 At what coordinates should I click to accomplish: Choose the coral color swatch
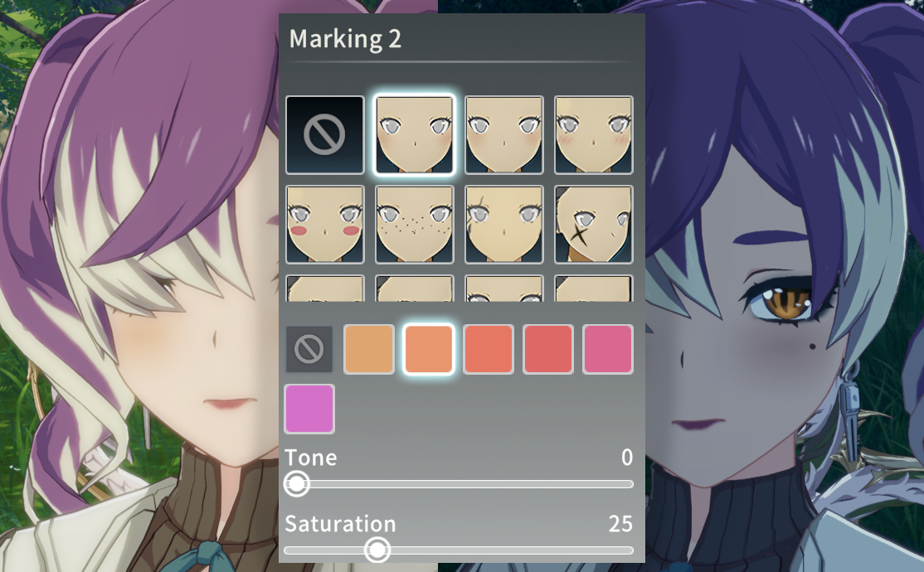pos(489,349)
